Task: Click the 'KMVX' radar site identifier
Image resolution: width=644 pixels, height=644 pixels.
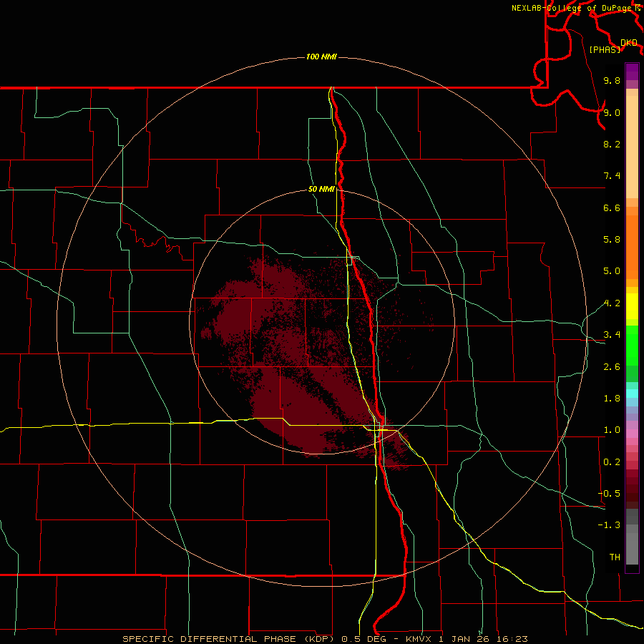Action: pyautogui.click(x=419, y=639)
